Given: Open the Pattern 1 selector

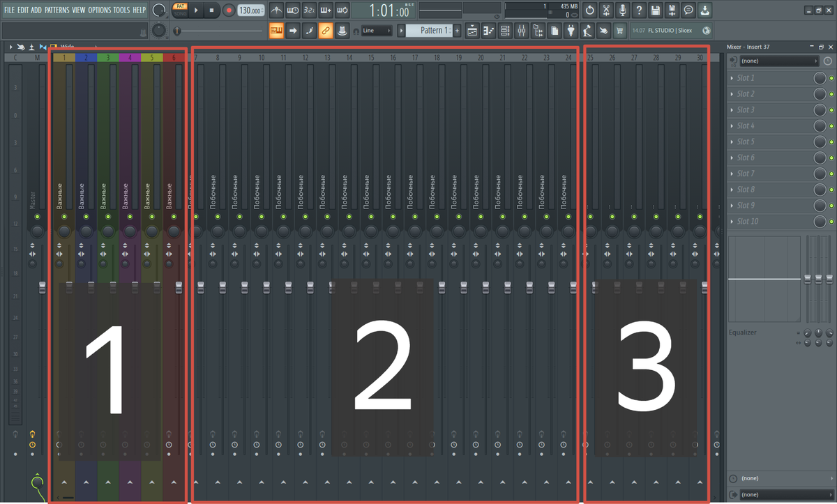Looking at the screenshot, I should pyautogui.click(x=429, y=31).
